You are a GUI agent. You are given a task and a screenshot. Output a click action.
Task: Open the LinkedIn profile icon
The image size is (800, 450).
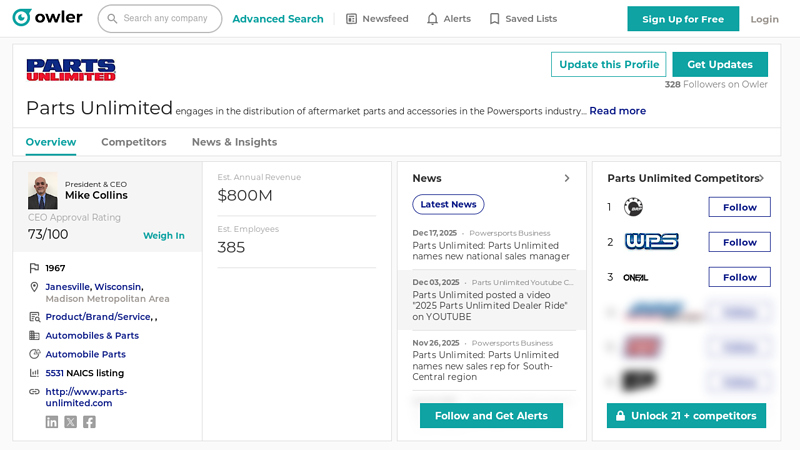coord(52,422)
